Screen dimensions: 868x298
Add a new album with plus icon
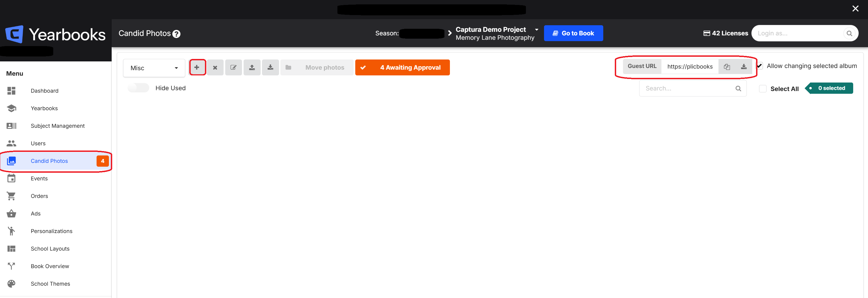point(197,67)
